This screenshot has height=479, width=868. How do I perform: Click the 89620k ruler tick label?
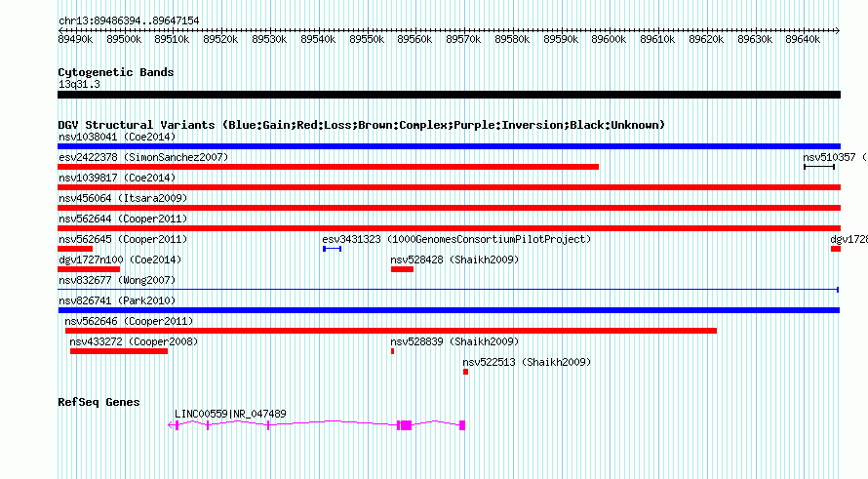click(x=706, y=40)
